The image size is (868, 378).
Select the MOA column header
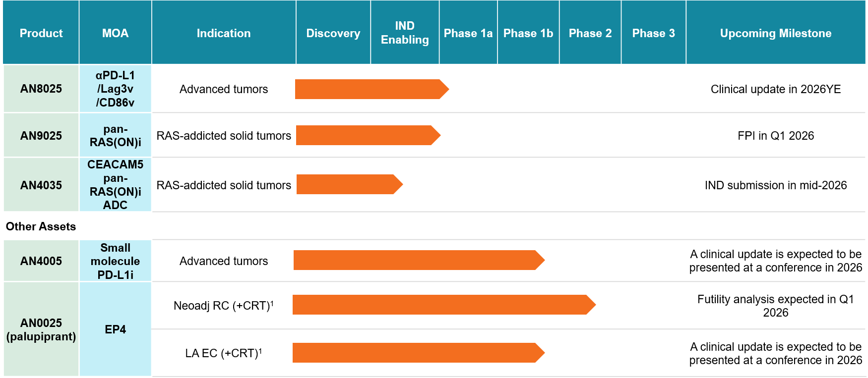point(115,33)
